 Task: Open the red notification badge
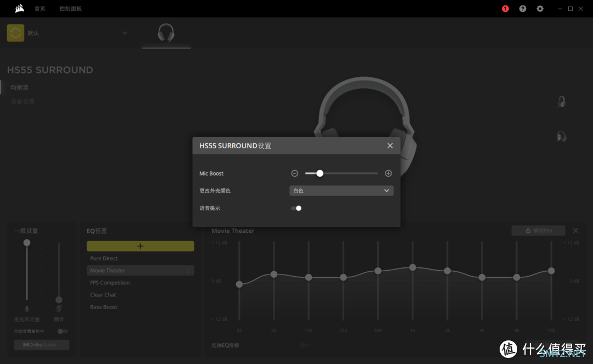click(x=505, y=9)
